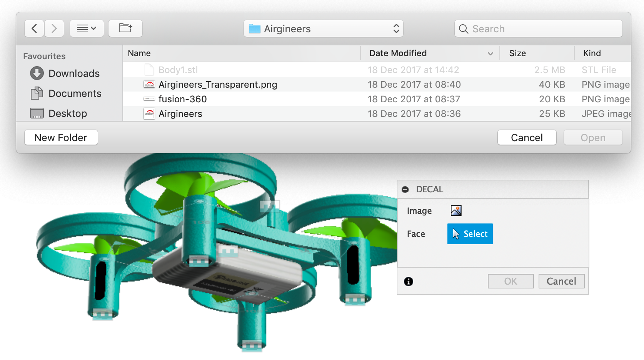644x360 pixels.
Task: Select the Airgineers_Transparent.png file
Action: click(x=218, y=84)
